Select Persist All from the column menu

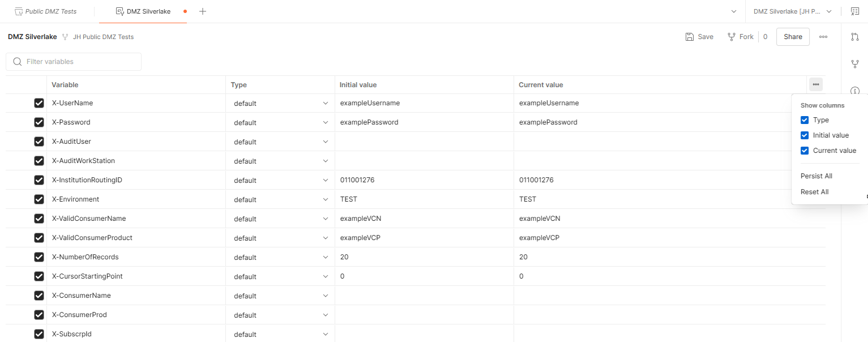tap(816, 176)
